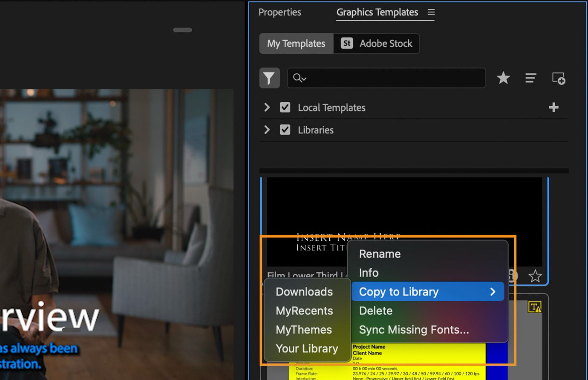This screenshot has height=380, width=588.
Task: Open the Graphics Templates panel menu
Action: pos(431,12)
